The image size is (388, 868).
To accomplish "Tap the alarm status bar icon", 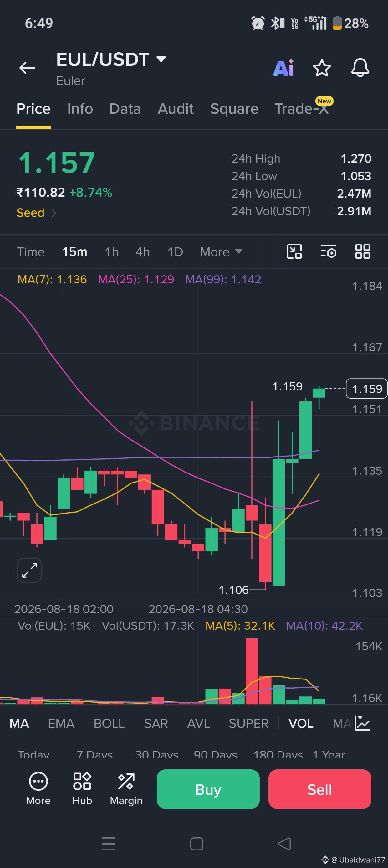I will tap(258, 23).
